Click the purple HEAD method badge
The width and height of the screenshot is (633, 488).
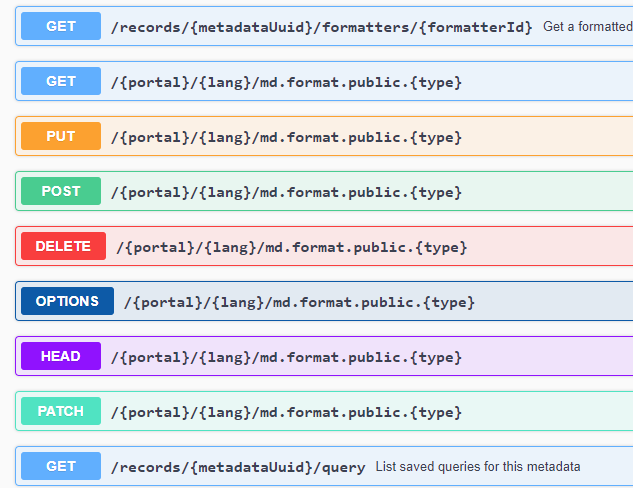(61, 356)
